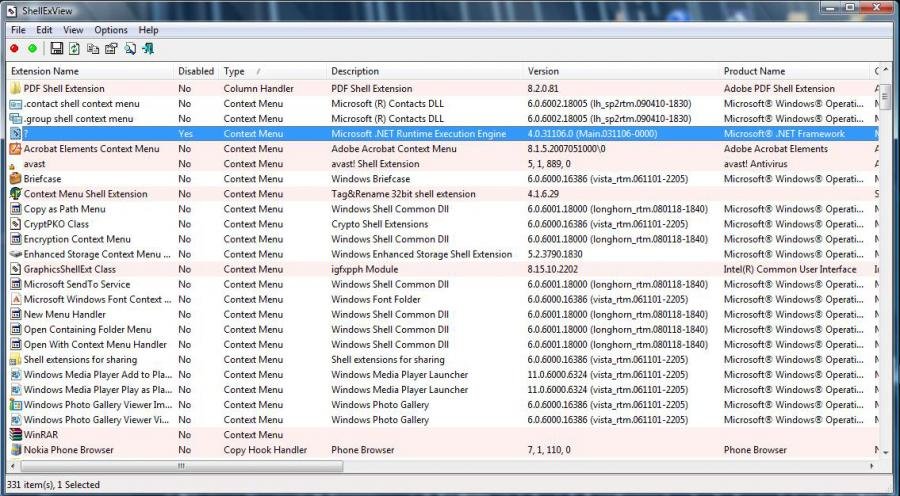
Task: Click the red Disable Selected Items icon
Action: (14, 49)
